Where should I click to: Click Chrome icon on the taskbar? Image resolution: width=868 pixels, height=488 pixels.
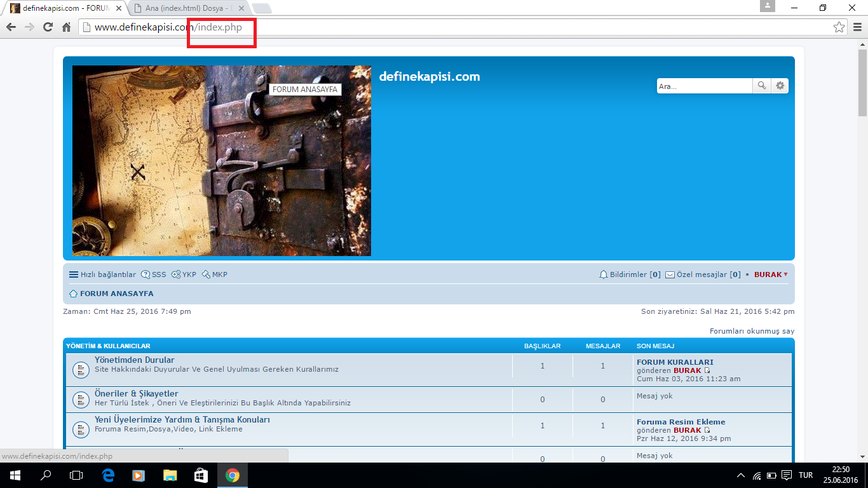(x=232, y=475)
